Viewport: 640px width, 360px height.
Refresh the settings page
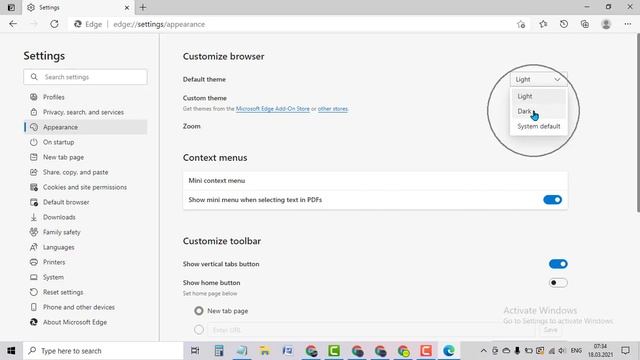pyautogui.click(x=54, y=24)
